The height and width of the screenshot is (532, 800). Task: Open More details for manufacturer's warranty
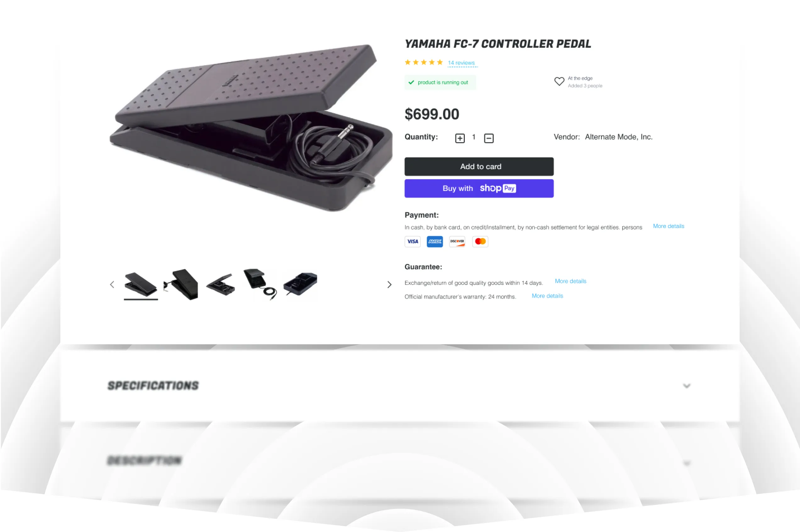[x=547, y=296]
